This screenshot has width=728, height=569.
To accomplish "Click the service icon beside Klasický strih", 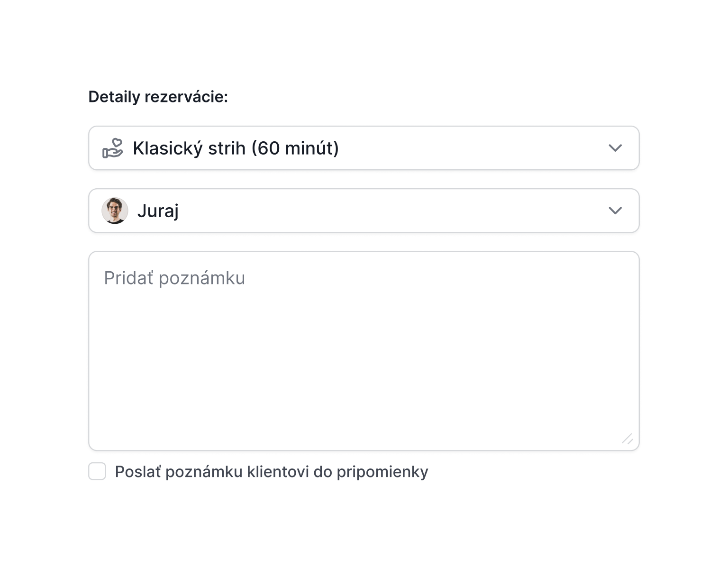I will [114, 148].
